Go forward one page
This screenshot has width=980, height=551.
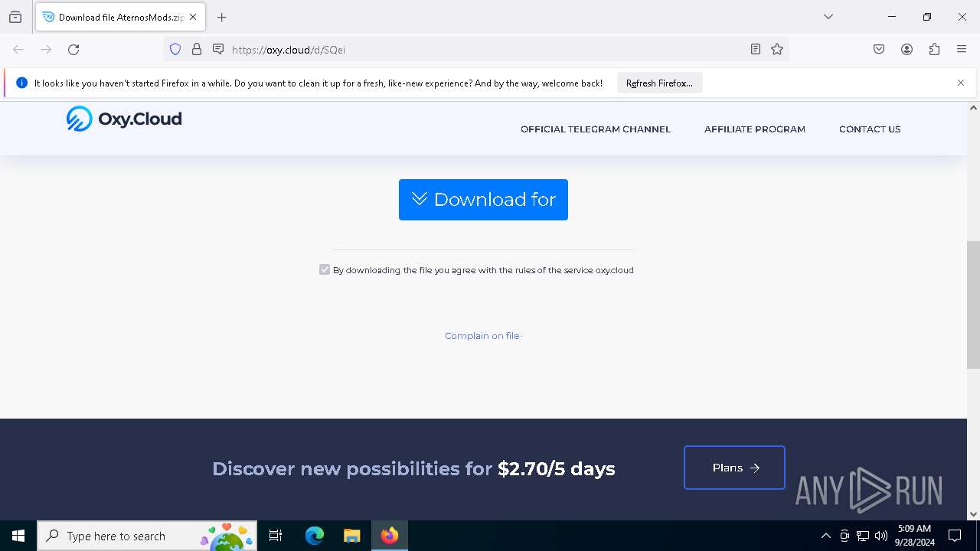(46, 50)
